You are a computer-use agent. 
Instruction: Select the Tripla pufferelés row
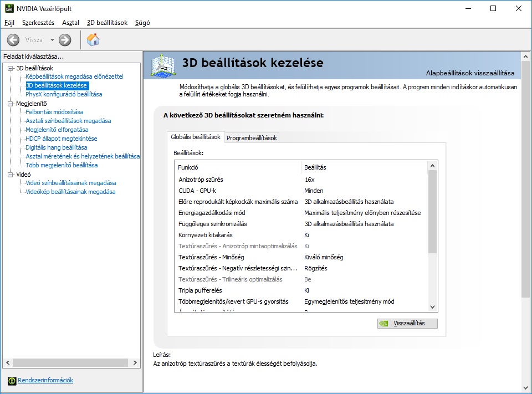pos(301,290)
